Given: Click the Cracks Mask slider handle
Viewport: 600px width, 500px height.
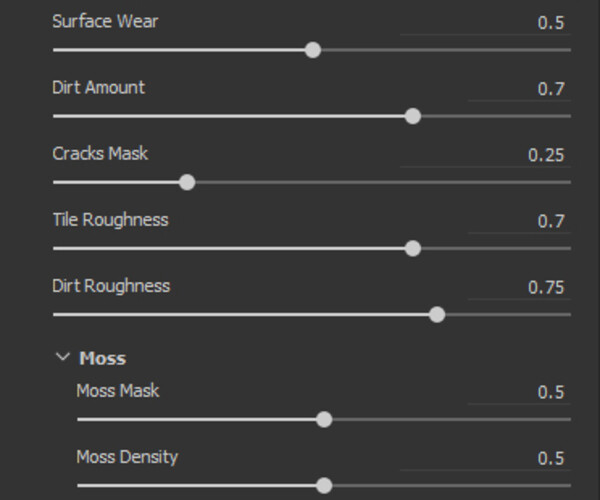Looking at the screenshot, I should coord(187,182).
